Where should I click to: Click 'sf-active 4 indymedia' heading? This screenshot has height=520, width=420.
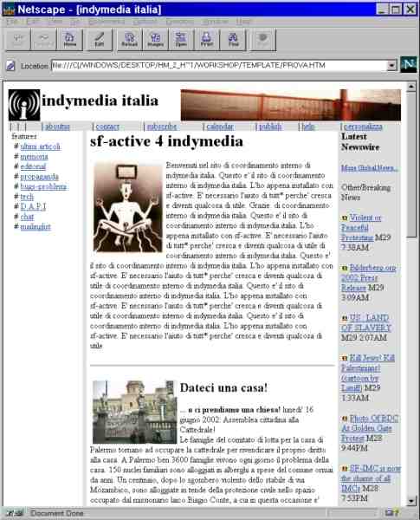(x=166, y=141)
